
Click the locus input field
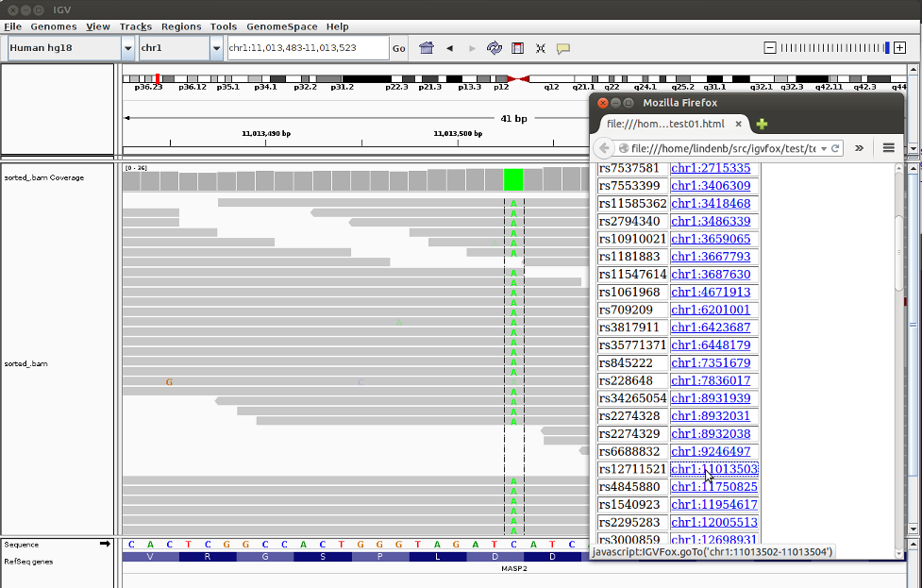point(308,48)
